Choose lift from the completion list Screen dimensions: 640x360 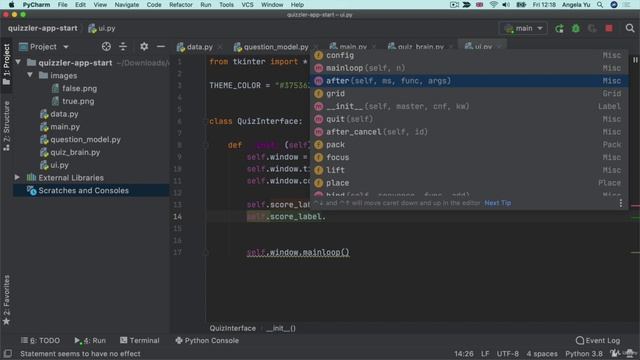(469, 170)
